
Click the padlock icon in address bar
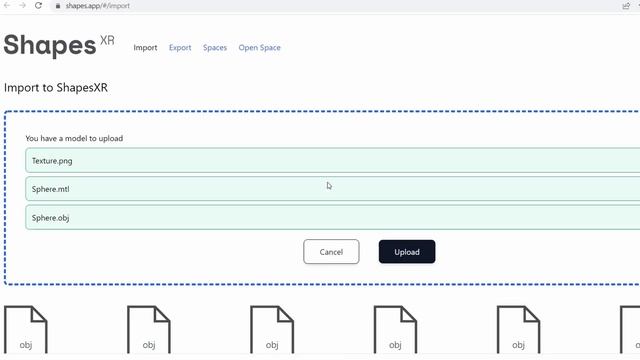58,6
